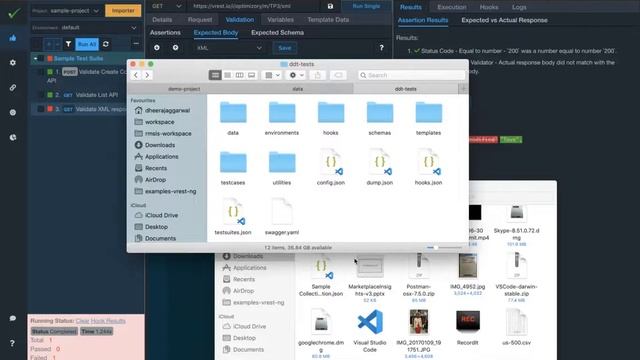This screenshot has width=640, height=360.
Task: Open the thumbs-up test cases sidebar icon
Action: click(x=13, y=38)
